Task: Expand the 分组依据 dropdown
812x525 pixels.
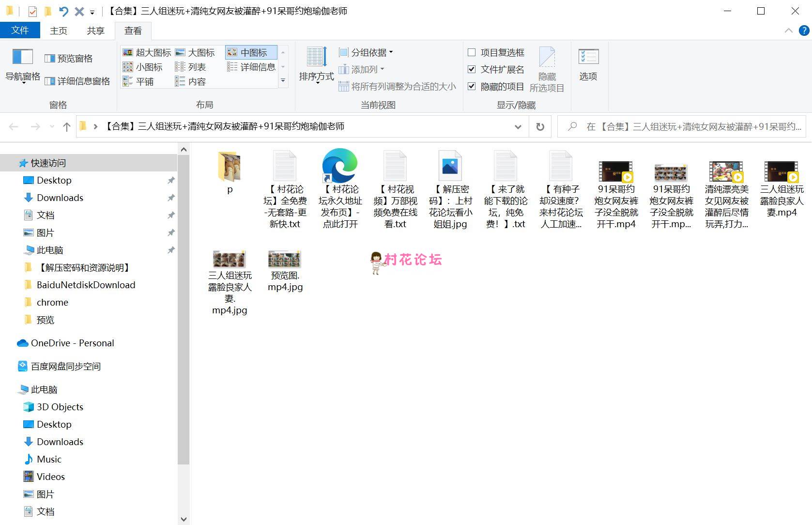Action: 366,52
